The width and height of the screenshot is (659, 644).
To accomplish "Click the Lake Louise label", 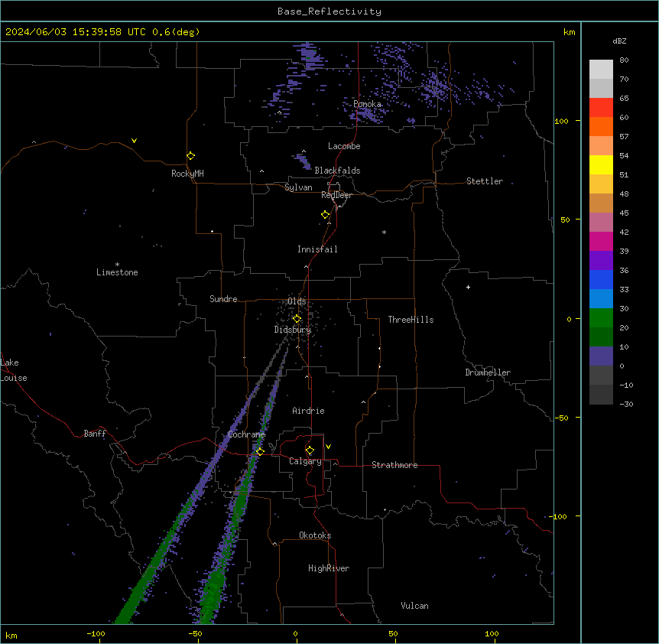I will 14,370.
